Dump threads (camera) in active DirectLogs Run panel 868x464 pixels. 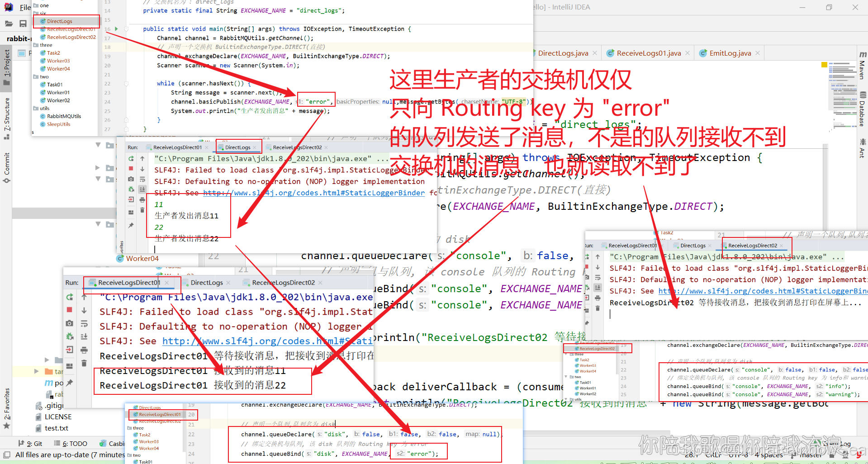tap(131, 179)
